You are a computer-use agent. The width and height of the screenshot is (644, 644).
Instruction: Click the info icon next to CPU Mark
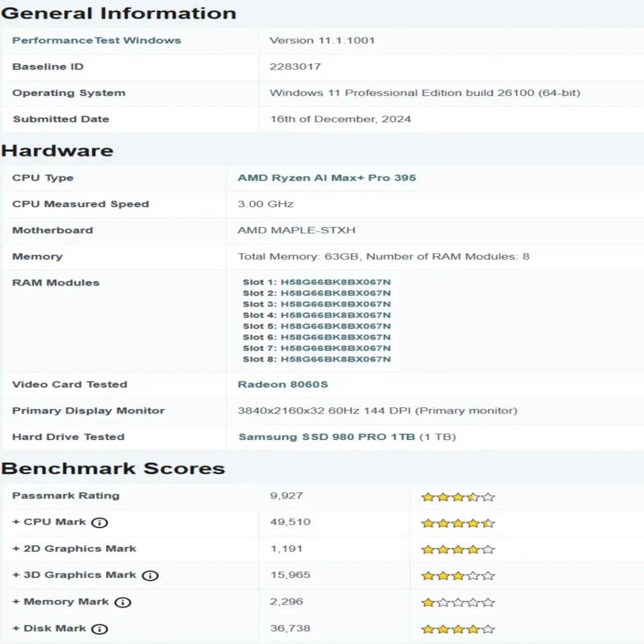(x=99, y=523)
